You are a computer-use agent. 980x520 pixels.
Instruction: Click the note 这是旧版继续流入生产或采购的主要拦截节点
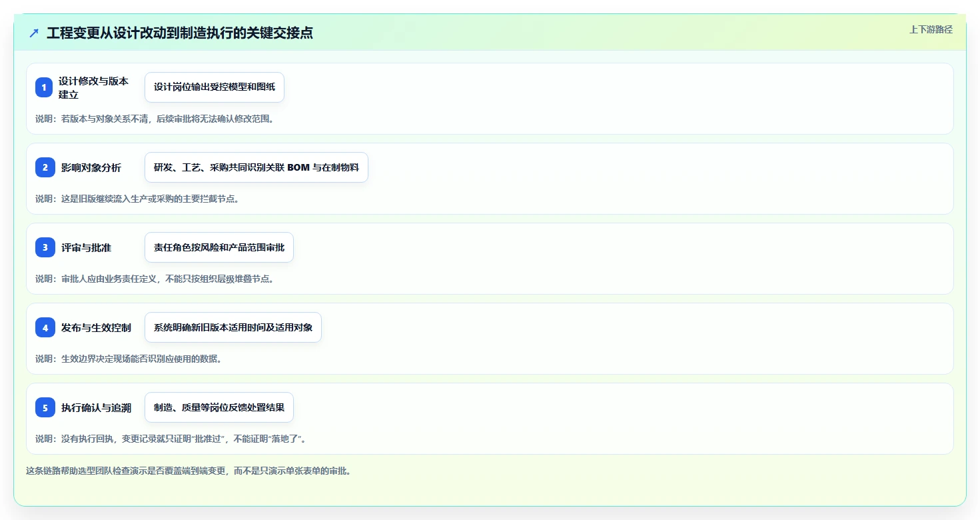click(x=137, y=199)
